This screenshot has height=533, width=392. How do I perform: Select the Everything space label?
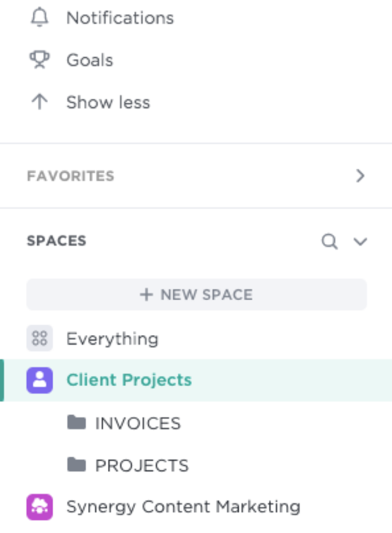click(112, 339)
